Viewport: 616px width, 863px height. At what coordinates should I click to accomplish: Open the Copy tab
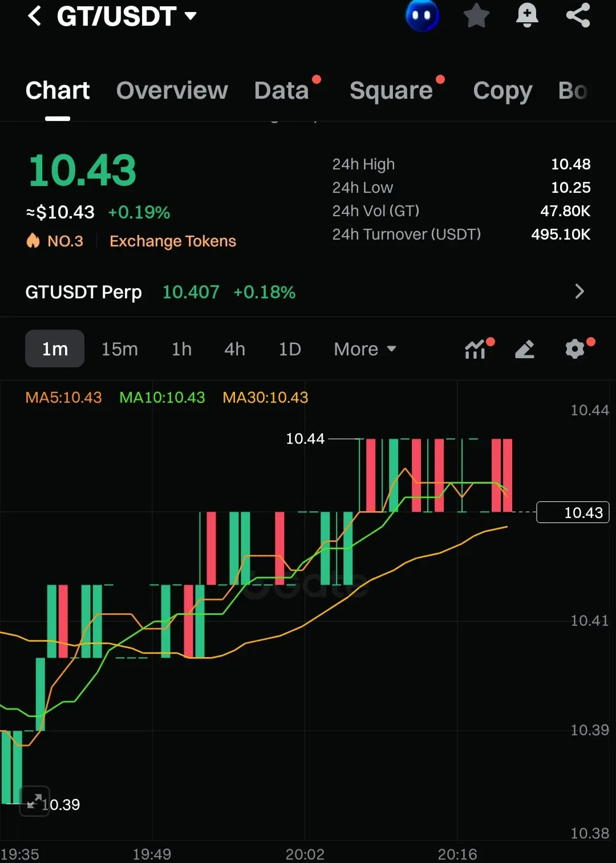502,91
